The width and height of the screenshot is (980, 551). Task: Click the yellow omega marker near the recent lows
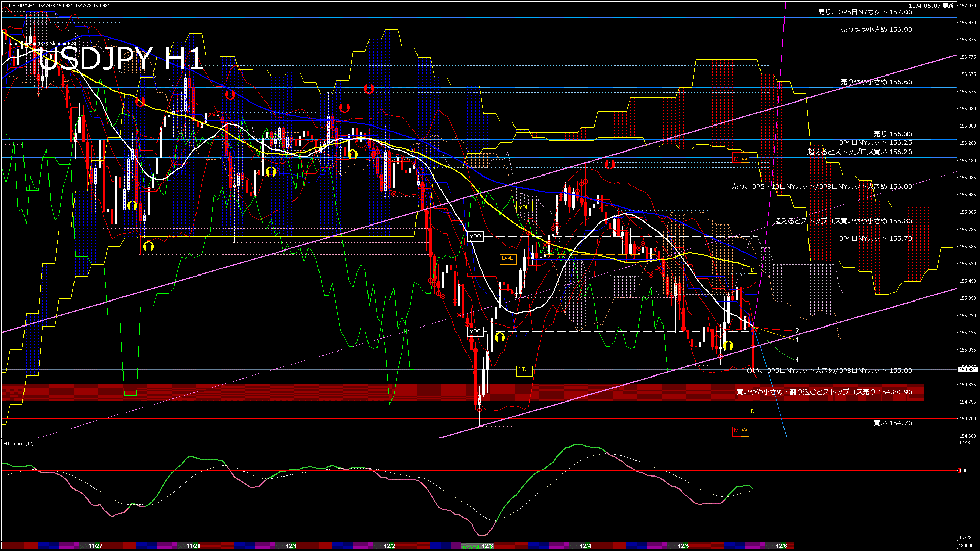729,345
